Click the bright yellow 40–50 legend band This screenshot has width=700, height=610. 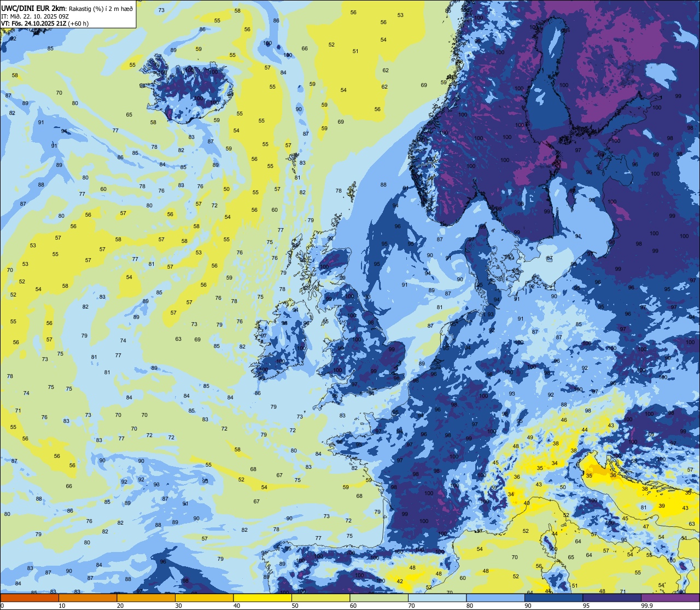coord(262,598)
